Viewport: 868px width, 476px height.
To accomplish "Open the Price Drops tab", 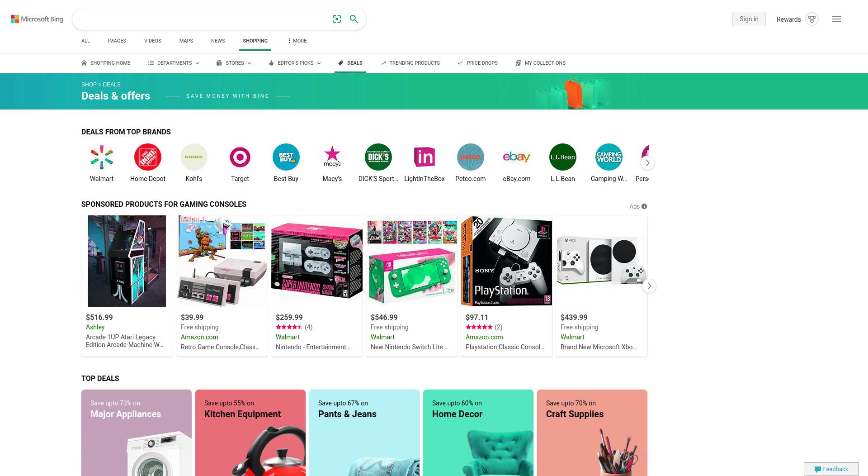I will coord(477,63).
